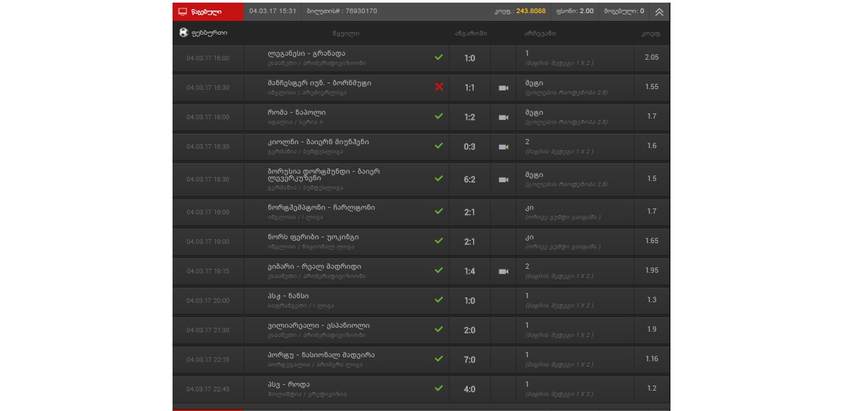Click ticket number 76930170 in the header
The width and height of the screenshot is (868, 411).
point(361,11)
